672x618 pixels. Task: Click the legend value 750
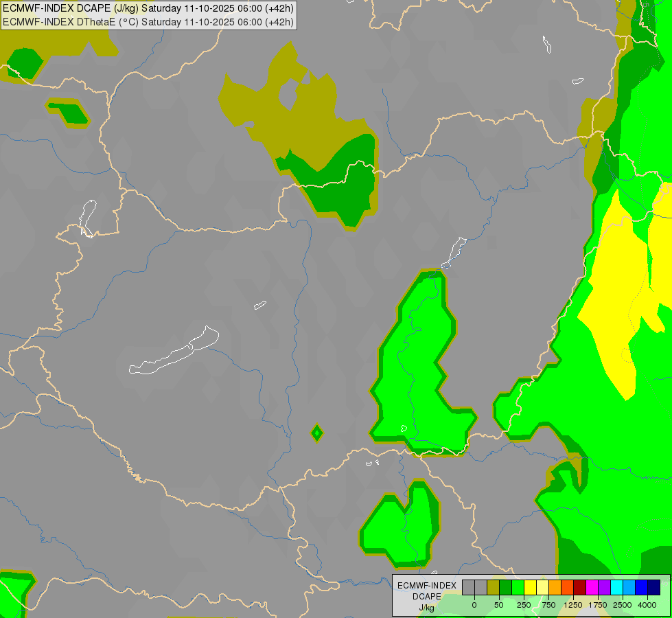pos(548,605)
